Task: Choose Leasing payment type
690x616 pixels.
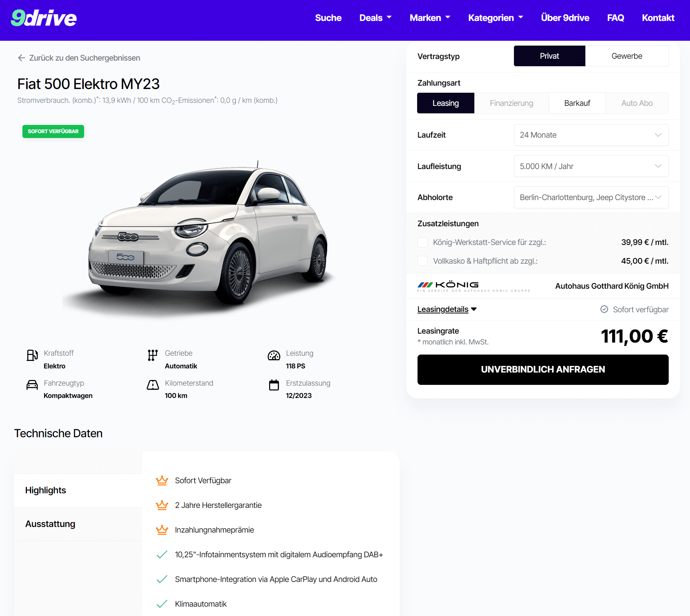Action: coord(446,103)
